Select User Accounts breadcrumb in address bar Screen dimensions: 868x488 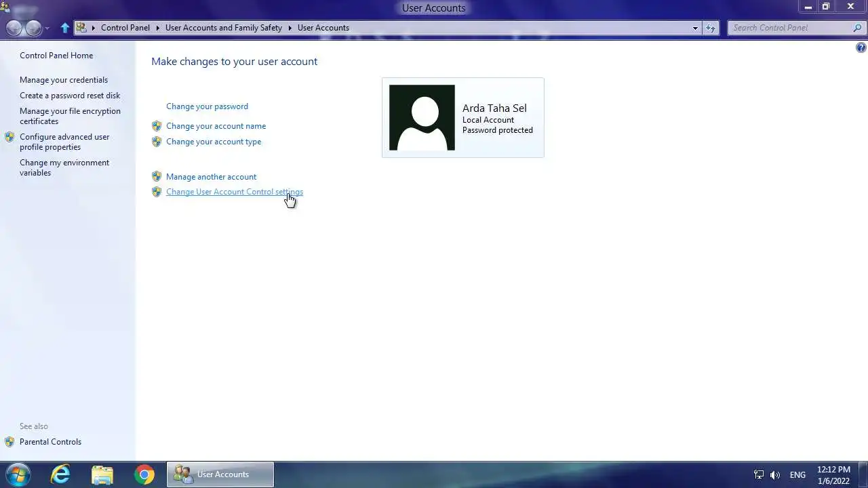(x=323, y=28)
